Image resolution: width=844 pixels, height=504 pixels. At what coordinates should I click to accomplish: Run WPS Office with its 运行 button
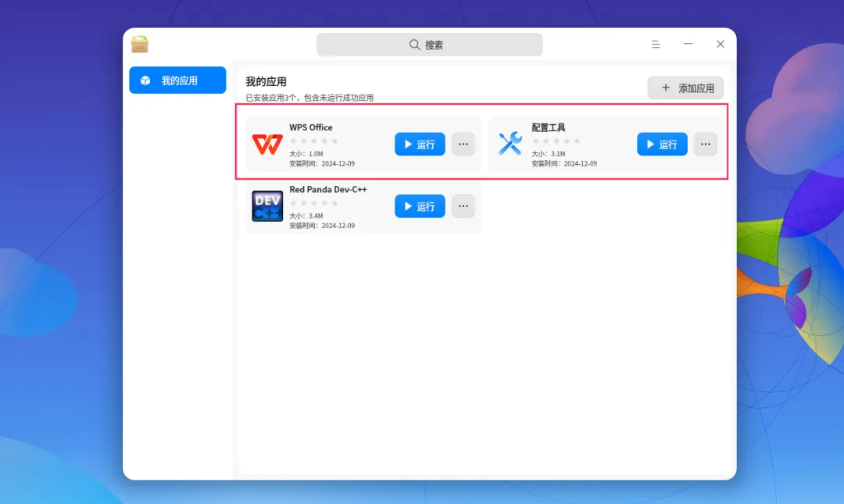click(x=420, y=145)
